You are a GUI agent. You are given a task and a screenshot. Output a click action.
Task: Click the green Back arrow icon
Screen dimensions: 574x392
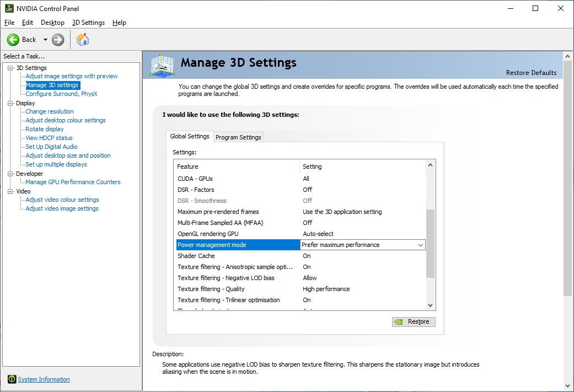13,40
